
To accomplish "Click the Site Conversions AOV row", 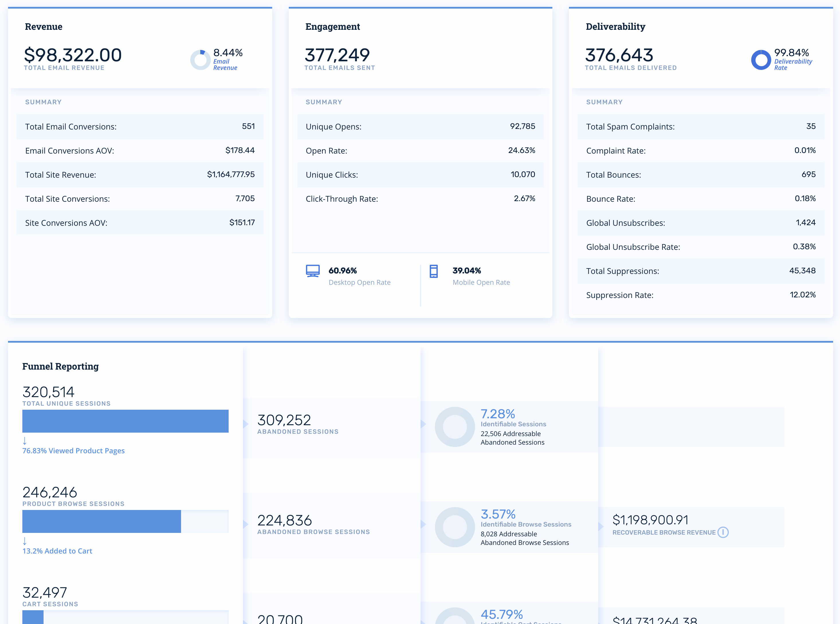I will click(x=140, y=223).
